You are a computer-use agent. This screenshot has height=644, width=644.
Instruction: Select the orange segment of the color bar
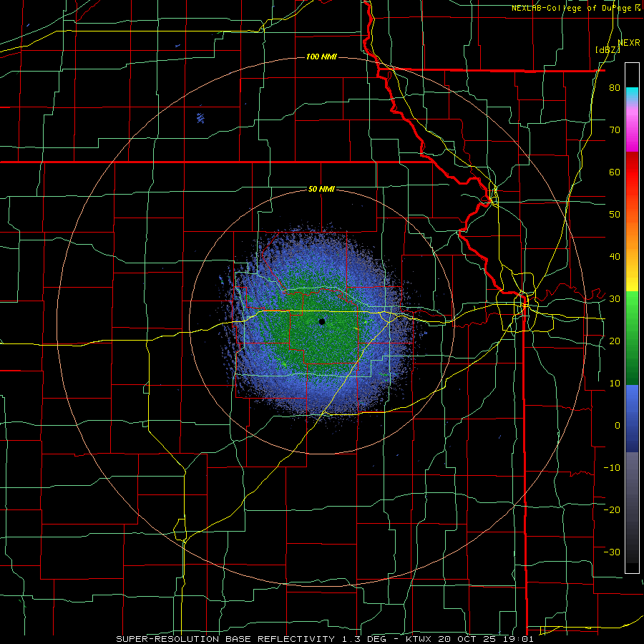[x=632, y=236]
